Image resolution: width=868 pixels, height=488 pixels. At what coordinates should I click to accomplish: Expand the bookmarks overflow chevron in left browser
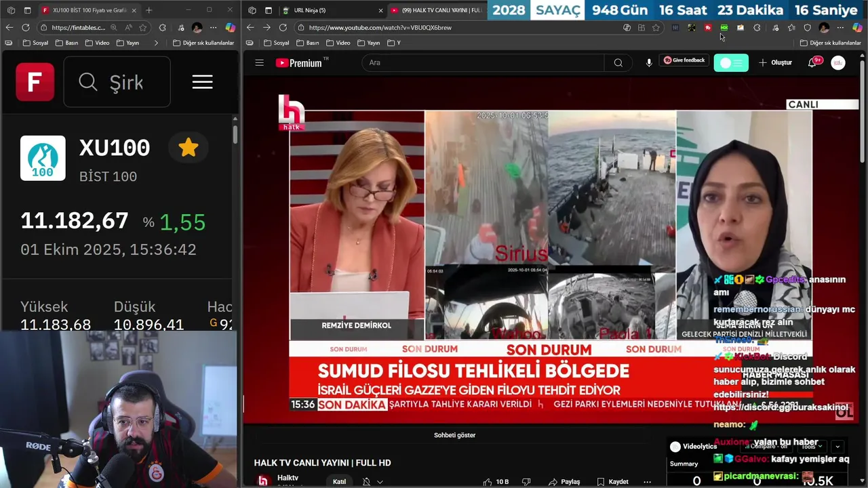(156, 43)
